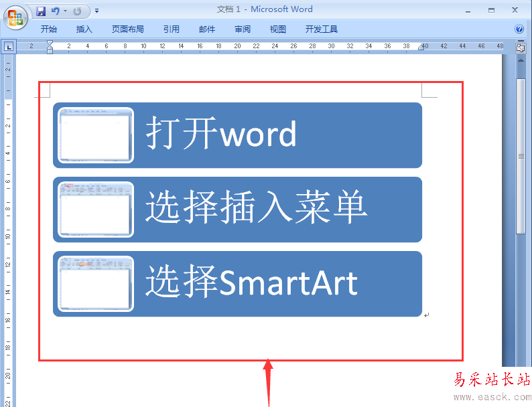This screenshot has height=407, width=532.
Task: Toggle the ruler display button
Action: pos(521,48)
